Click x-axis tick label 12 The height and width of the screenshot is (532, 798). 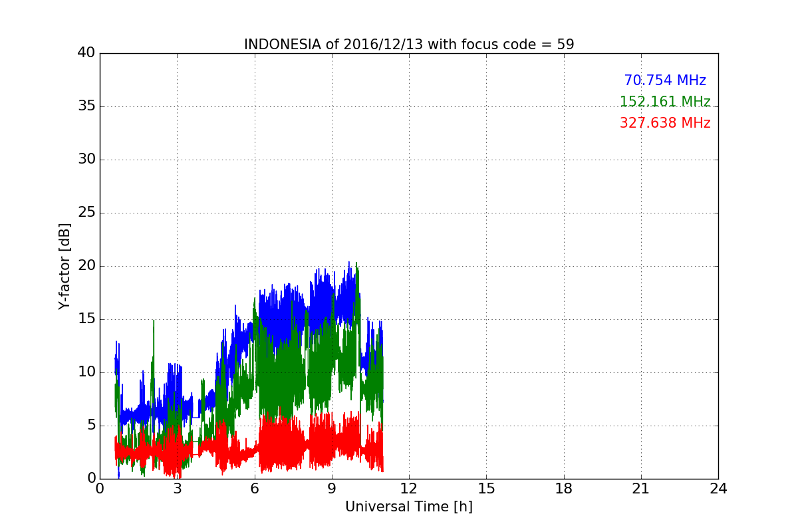tap(409, 489)
